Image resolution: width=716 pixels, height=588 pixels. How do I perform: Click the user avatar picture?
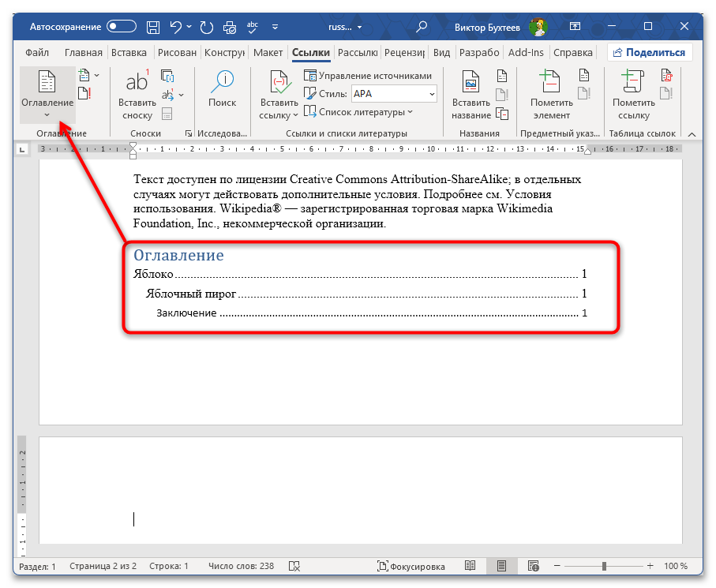(x=538, y=27)
